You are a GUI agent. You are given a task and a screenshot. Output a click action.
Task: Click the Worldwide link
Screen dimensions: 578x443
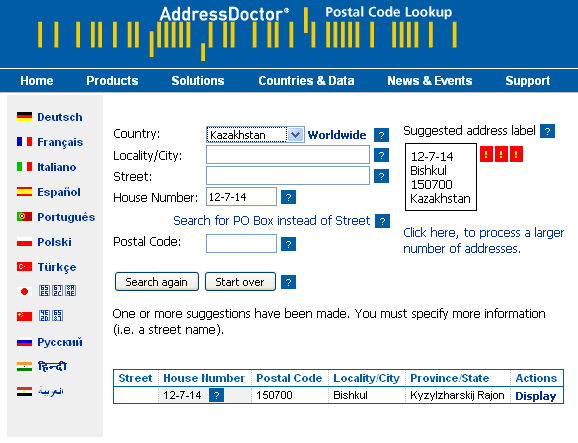(x=337, y=135)
